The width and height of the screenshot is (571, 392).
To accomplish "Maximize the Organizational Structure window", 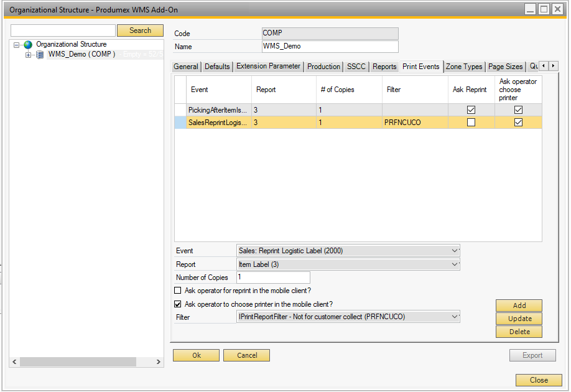I will (544, 9).
